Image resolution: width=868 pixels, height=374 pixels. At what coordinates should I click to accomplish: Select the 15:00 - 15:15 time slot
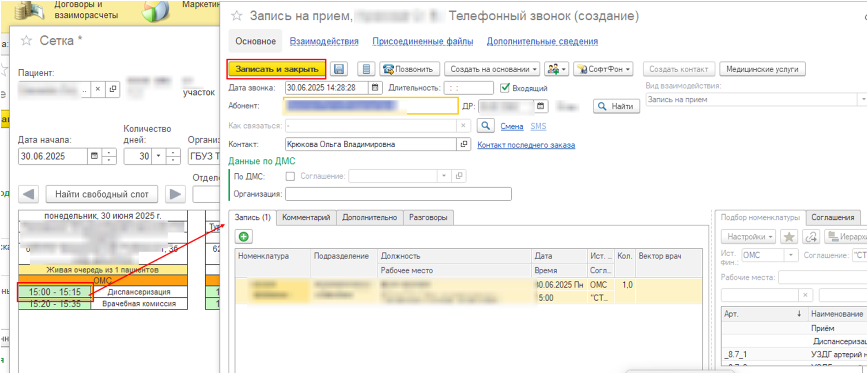[55, 292]
